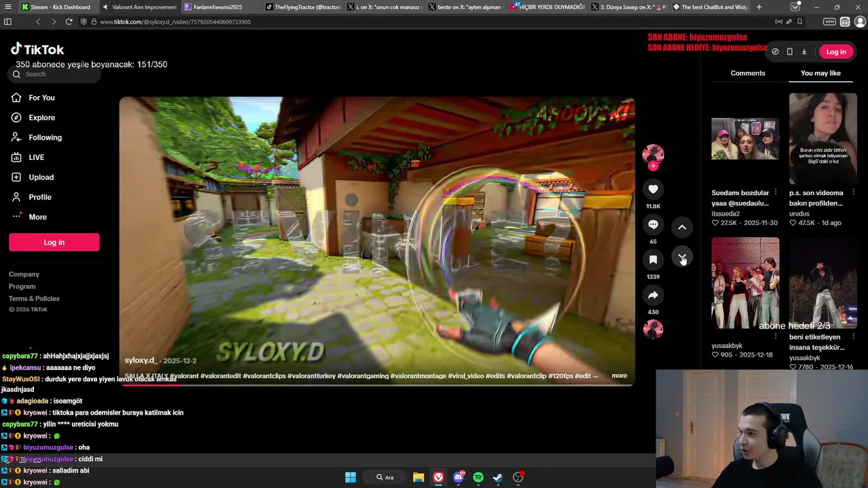Go back in browser history
868x488 pixels.
pos(38,22)
